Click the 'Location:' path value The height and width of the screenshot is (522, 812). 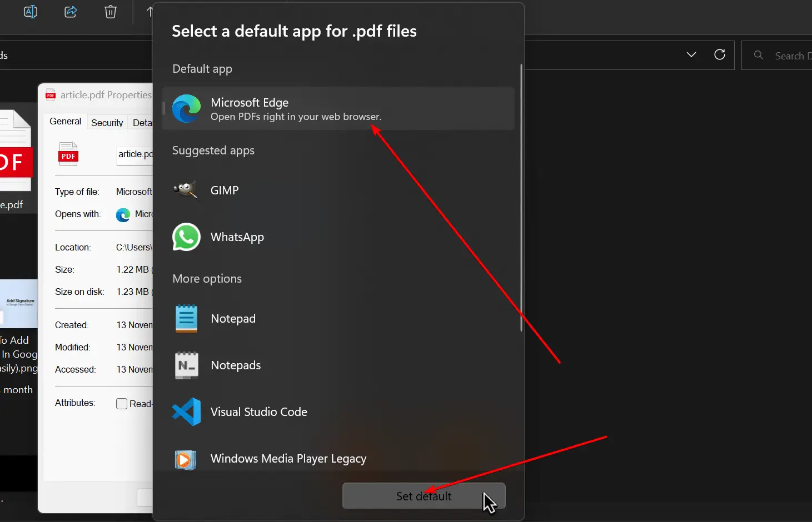click(x=134, y=247)
